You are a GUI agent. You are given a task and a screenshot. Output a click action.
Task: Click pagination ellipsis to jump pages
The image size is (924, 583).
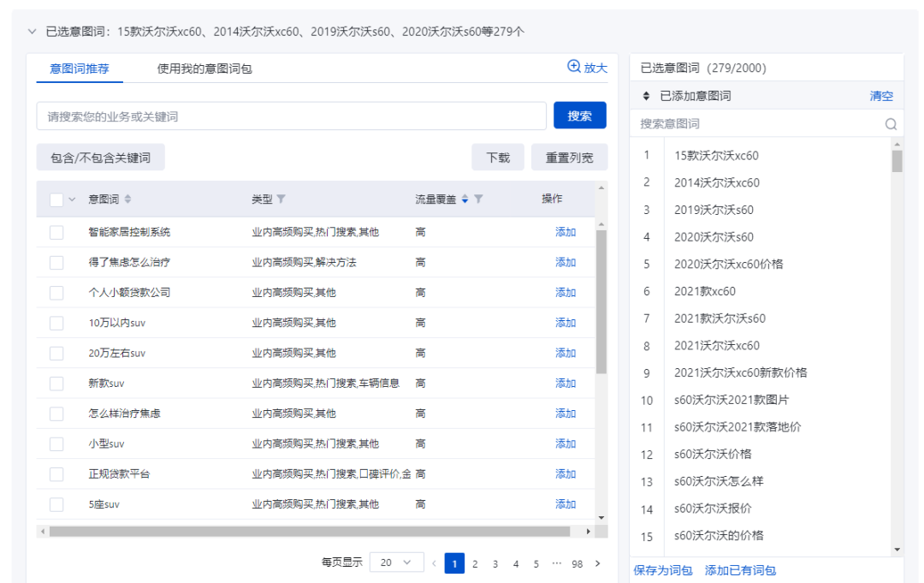tap(556, 563)
